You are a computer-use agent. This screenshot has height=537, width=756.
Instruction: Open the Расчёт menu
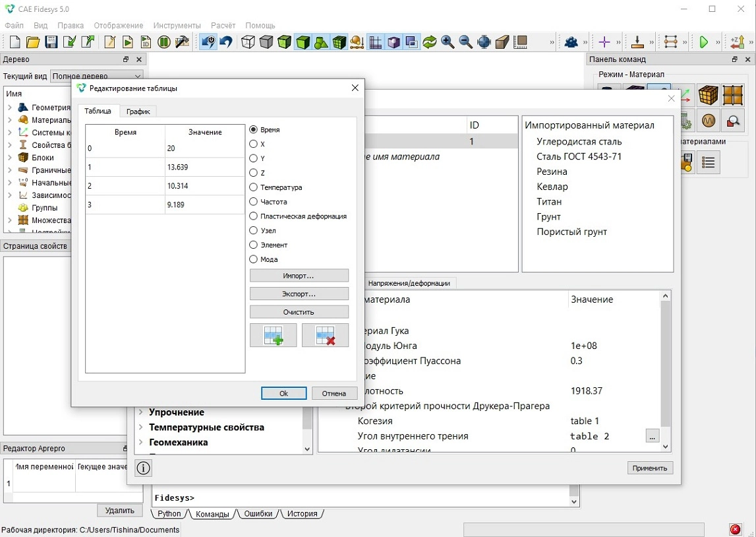tap(223, 25)
